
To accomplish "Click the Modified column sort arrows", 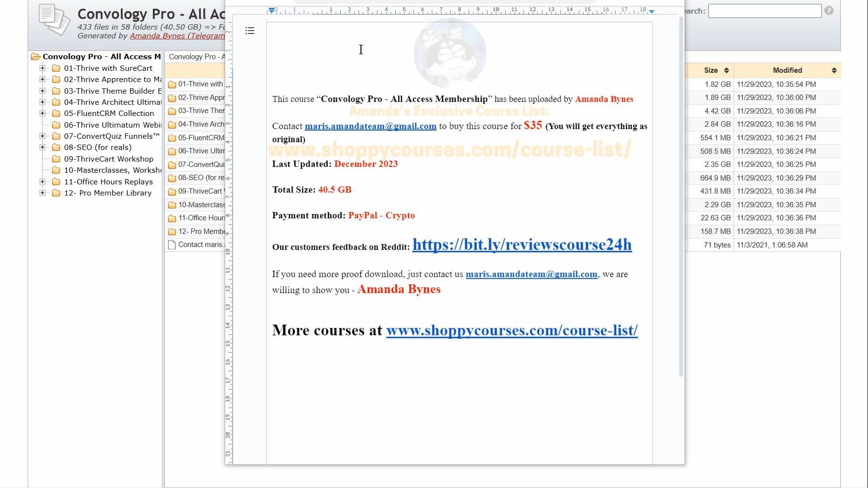I will click(x=834, y=70).
